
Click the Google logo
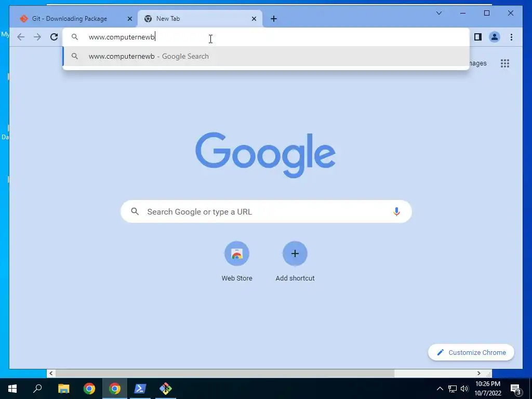point(265,155)
